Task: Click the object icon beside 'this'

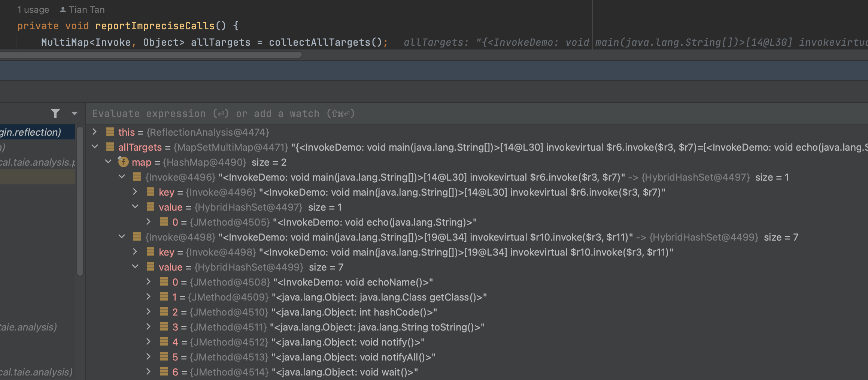Action: pyautogui.click(x=110, y=132)
